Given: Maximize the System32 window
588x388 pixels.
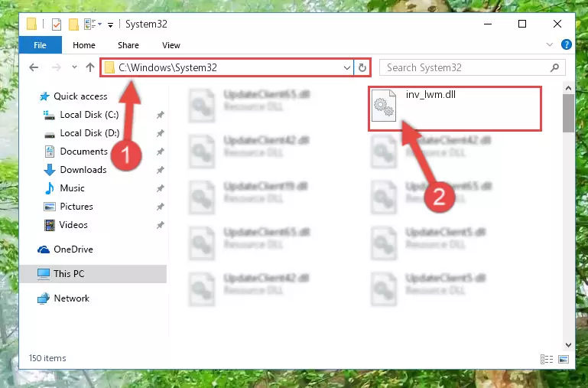Looking at the screenshot, I should (522, 24).
